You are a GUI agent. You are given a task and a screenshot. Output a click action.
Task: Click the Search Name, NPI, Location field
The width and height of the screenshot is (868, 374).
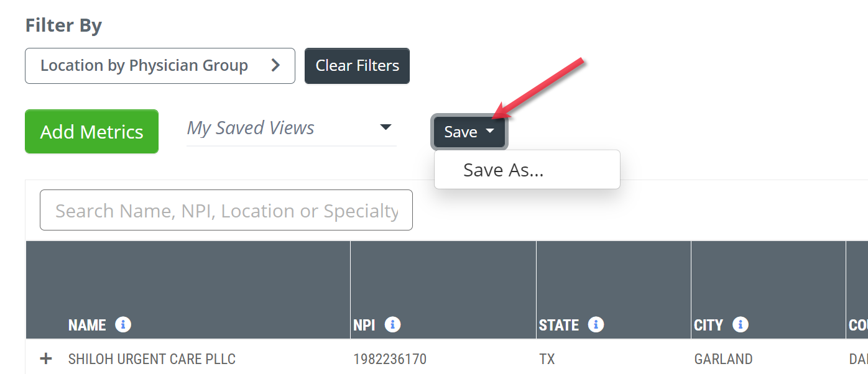pyautogui.click(x=226, y=210)
